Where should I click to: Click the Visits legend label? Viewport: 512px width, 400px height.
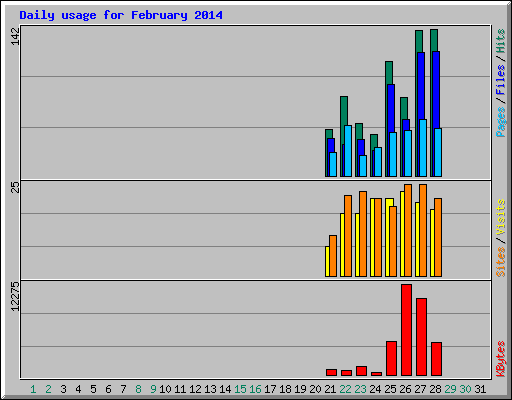coord(500,217)
